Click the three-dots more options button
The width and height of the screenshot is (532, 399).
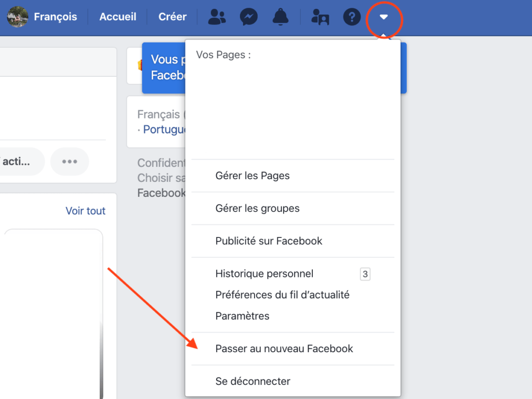(70, 161)
